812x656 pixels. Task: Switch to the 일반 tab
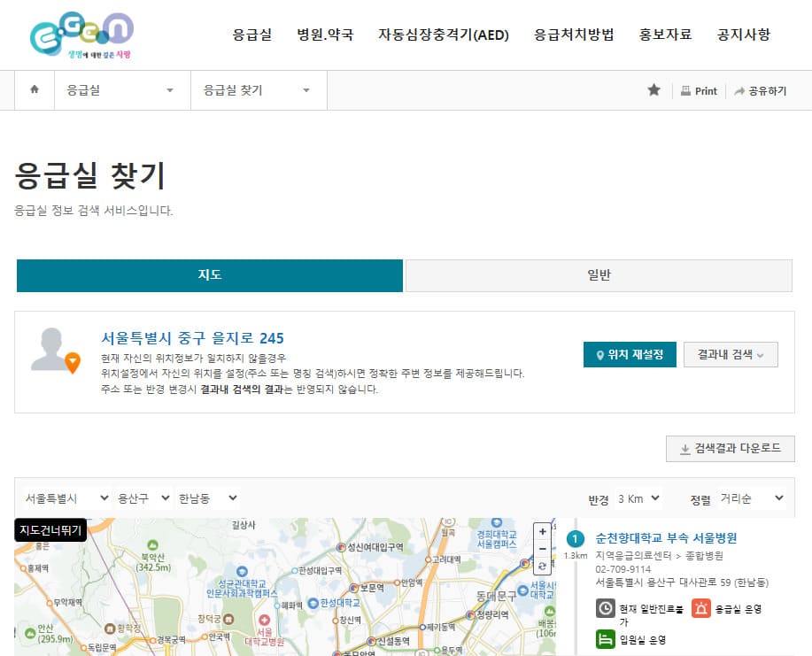pos(598,275)
